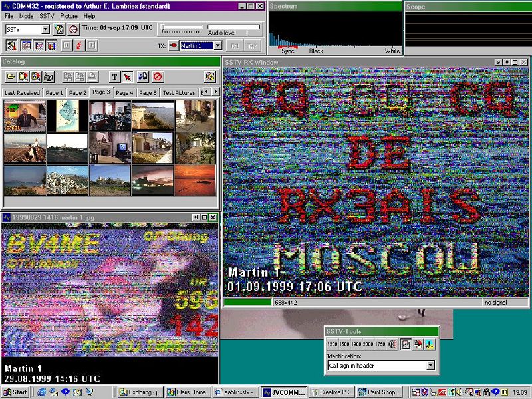This screenshot has width=532, height=399.
Task: Click the second grayed copy-image icon in Catalog
Action: (80, 76)
